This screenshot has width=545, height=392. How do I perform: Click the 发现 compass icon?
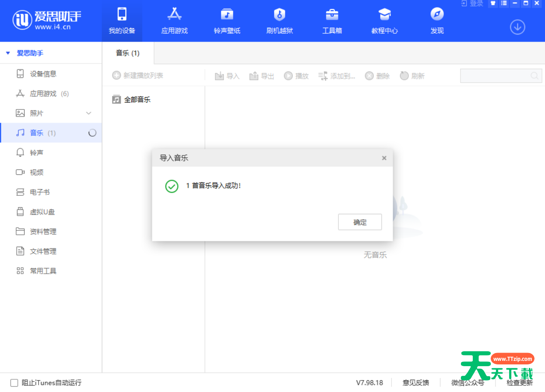[x=437, y=15]
